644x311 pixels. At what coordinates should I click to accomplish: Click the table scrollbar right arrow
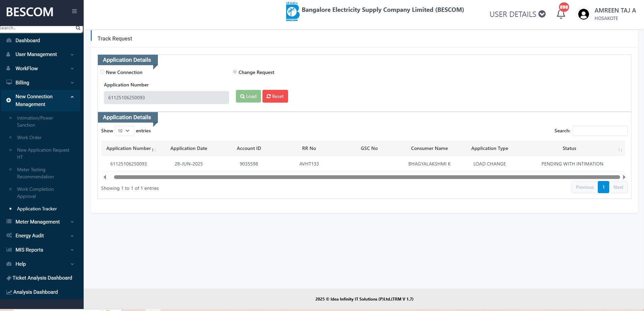tap(624, 177)
